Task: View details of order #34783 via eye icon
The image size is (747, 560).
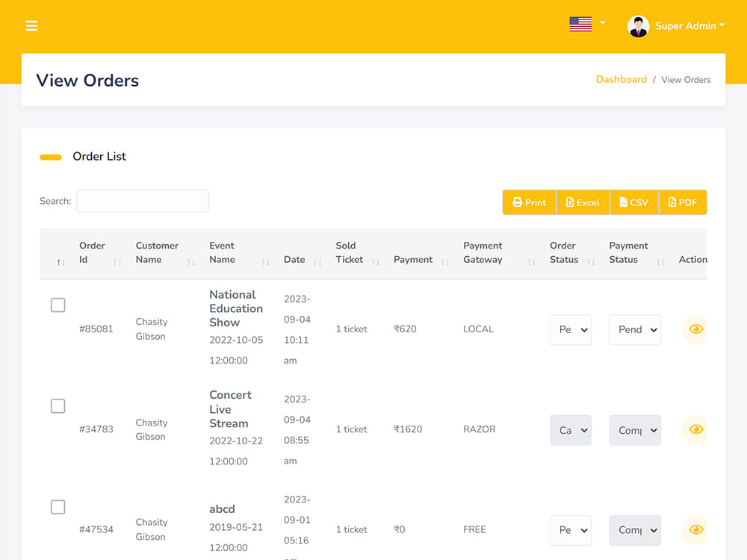Action: coord(695,429)
